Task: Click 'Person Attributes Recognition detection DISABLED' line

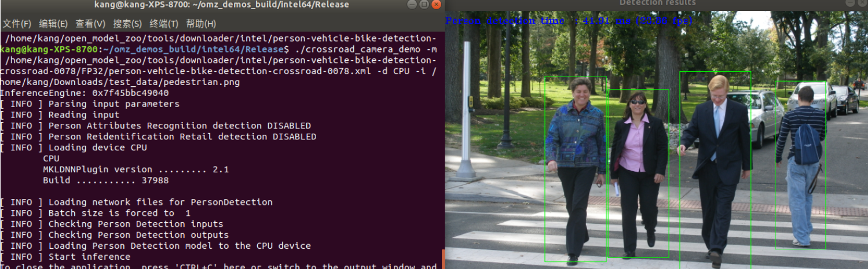Action: (156, 126)
